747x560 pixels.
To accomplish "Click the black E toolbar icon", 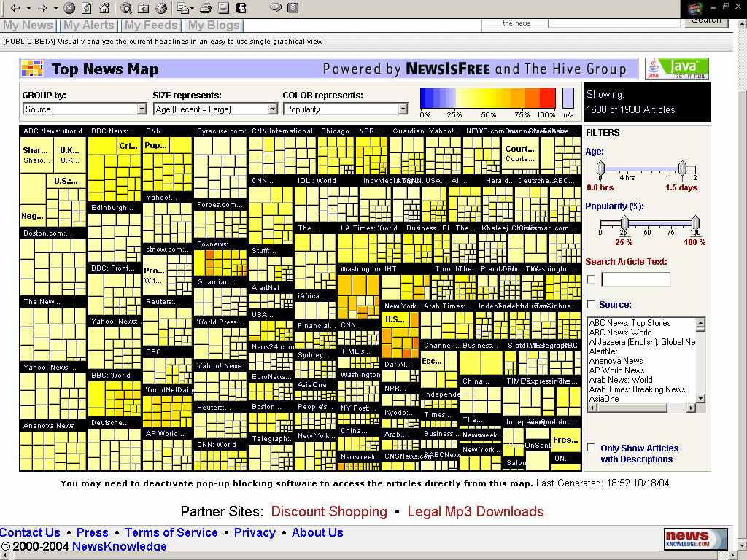I will click(x=241, y=7).
